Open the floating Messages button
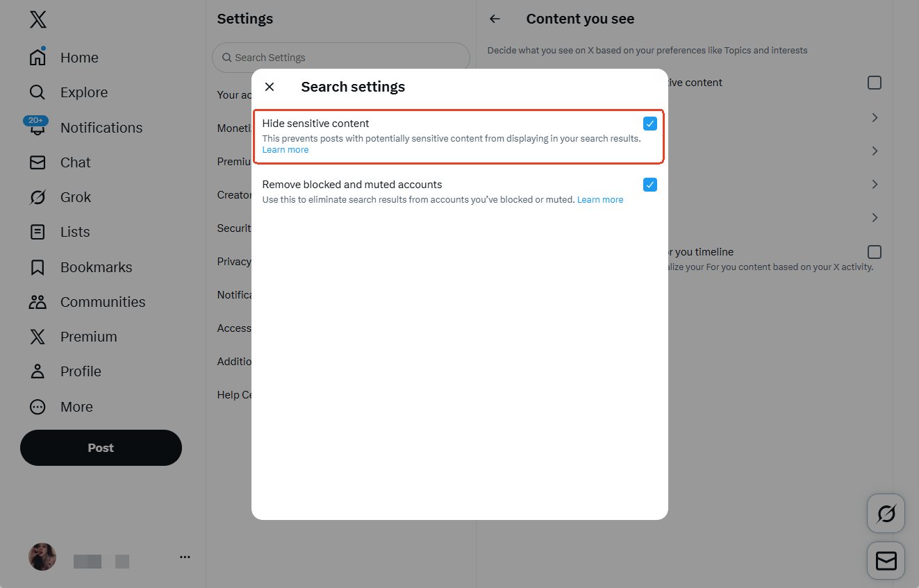Screen dimensions: 919x588 [x=886, y=560]
